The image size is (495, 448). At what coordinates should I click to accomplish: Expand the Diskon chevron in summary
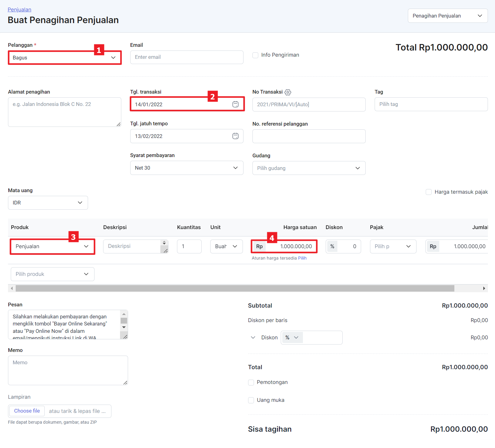point(253,337)
